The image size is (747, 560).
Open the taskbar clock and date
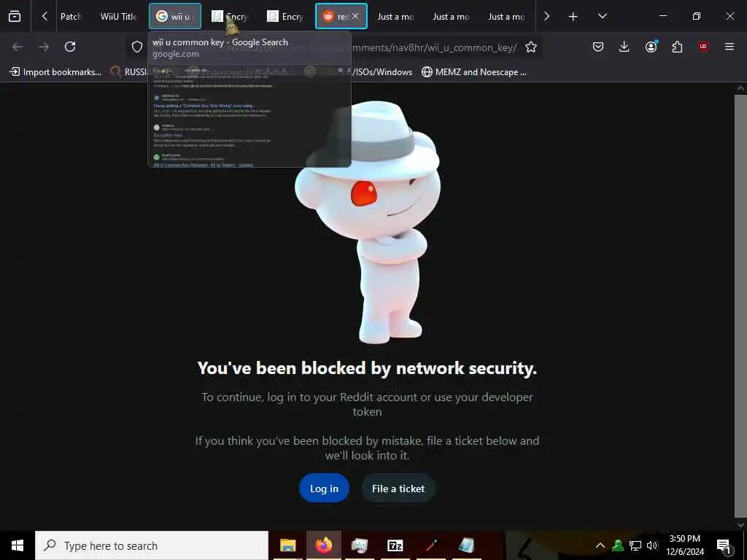coord(684,545)
